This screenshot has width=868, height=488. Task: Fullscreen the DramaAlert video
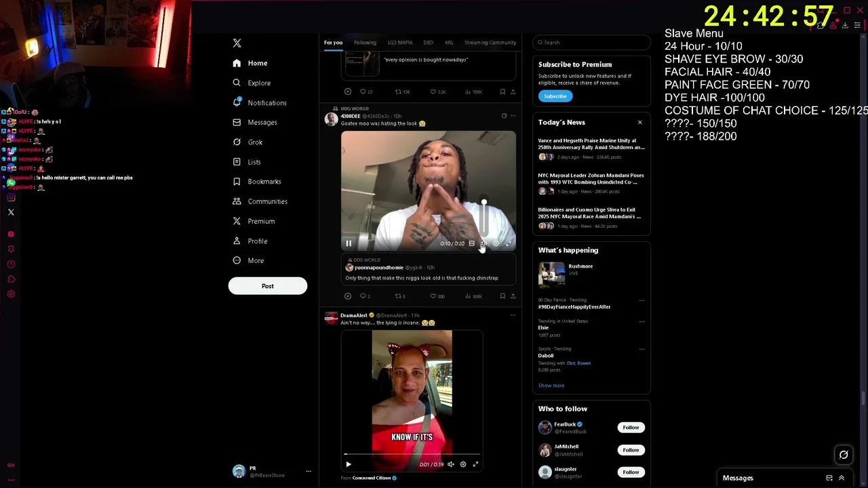[x=475, y=464]
